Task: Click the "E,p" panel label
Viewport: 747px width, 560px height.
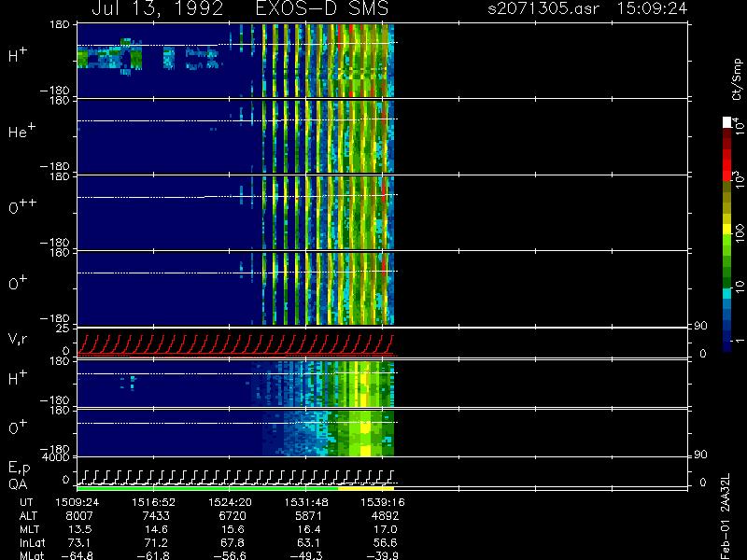Action: (x=19, y=469)
